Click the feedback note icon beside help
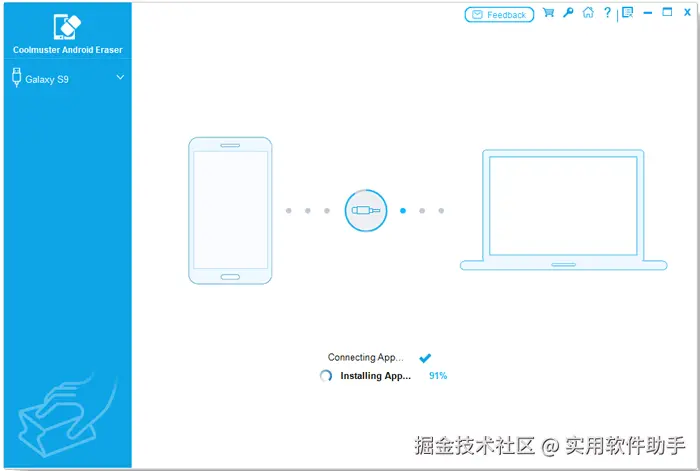 tap(627, 13)
